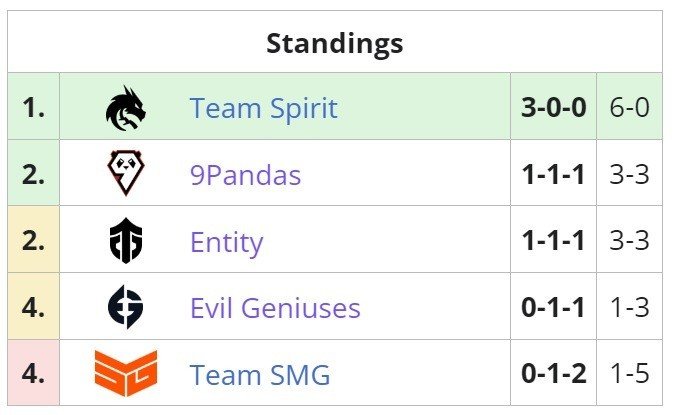Viewport: 674px width, 415px height.
Task: Click the orange Team SMG logo
Action: coord(126,373)
